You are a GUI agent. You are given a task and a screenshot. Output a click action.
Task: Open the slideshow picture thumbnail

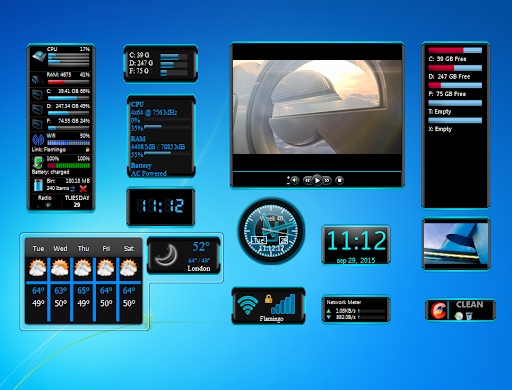pyautogui.click(x=456, y=244)
